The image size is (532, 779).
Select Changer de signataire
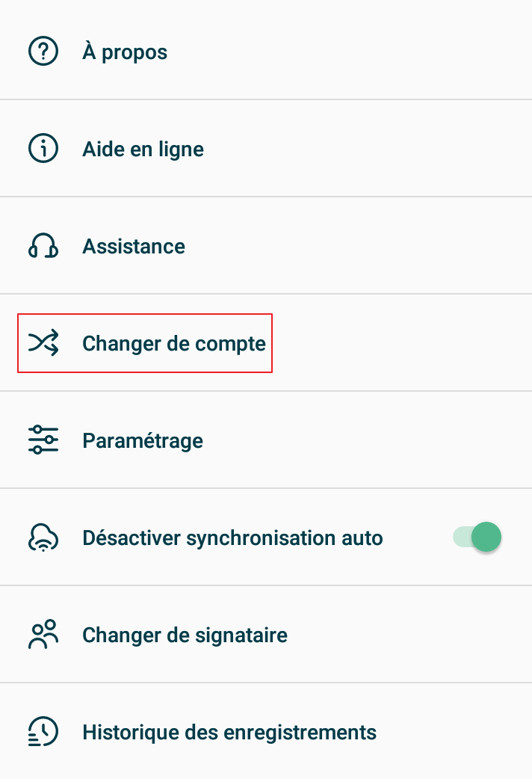click(185, 635)
